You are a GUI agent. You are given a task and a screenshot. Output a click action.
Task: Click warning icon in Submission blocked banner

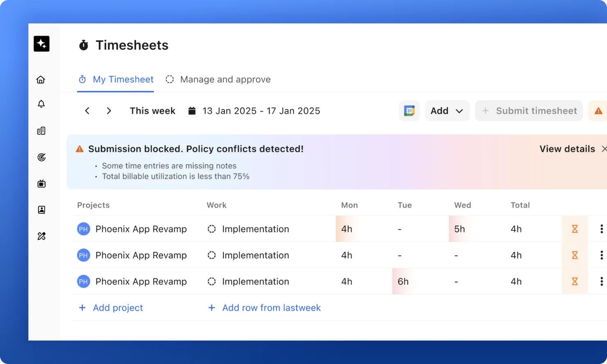[x=80, y=149]
